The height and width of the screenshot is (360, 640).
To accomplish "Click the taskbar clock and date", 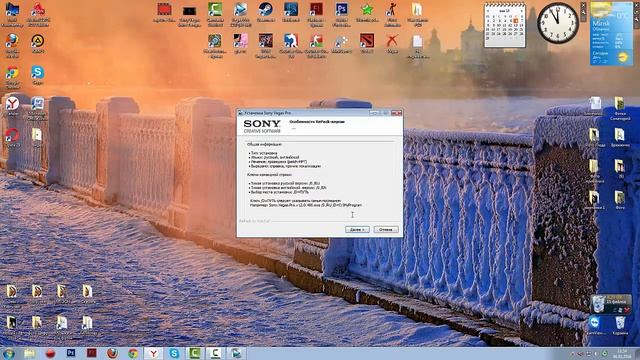I will (x=623, y=353).
